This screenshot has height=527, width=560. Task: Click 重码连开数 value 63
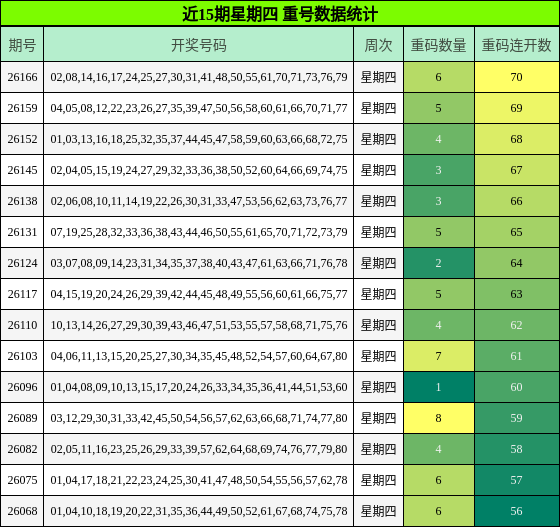(x=516, y=294)
